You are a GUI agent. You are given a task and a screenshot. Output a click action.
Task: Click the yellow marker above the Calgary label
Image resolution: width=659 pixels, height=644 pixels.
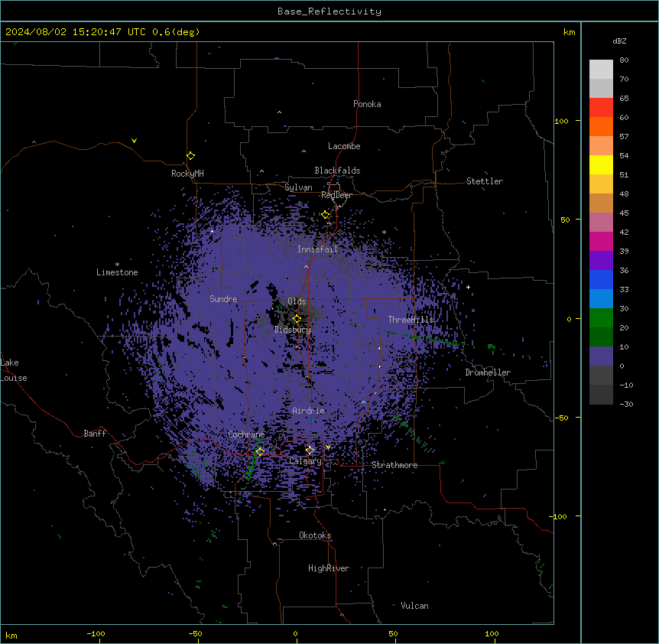pyautogui.click(x=310, y=450)
